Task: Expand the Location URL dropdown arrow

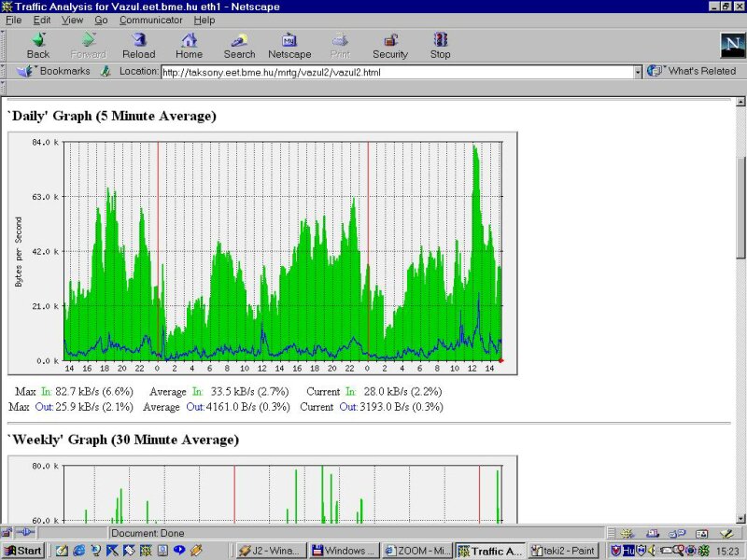Action: (x=638, y=72)
